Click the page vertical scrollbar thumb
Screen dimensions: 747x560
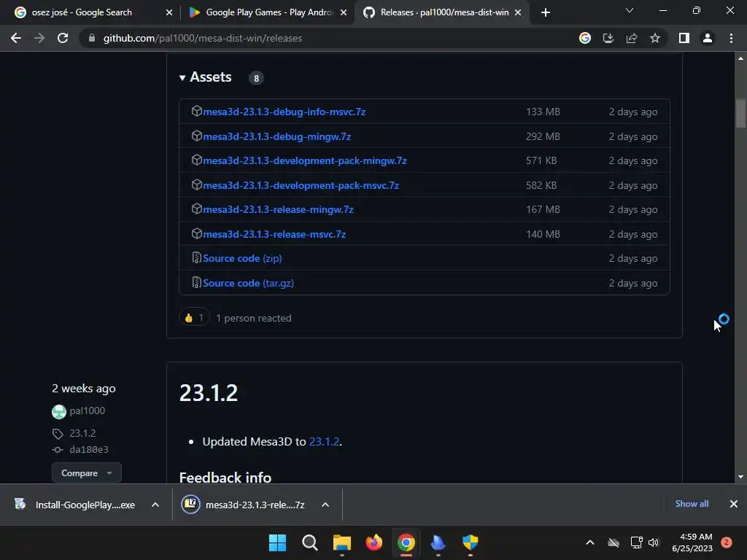pyautogui.click(x=740, y=113)
